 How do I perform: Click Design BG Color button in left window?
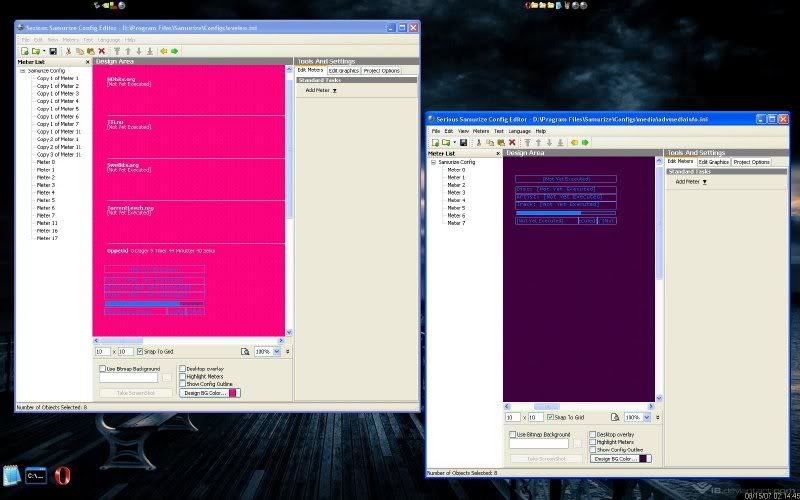pos(210,393)
